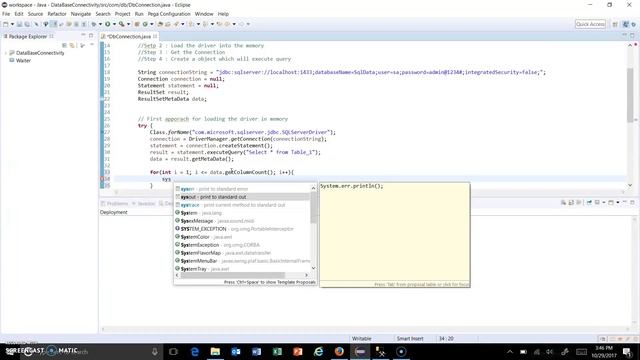The height and width of the screenshot is (360, 640).
Task: Click the Open Perspective icon
Action: [615, 24]
